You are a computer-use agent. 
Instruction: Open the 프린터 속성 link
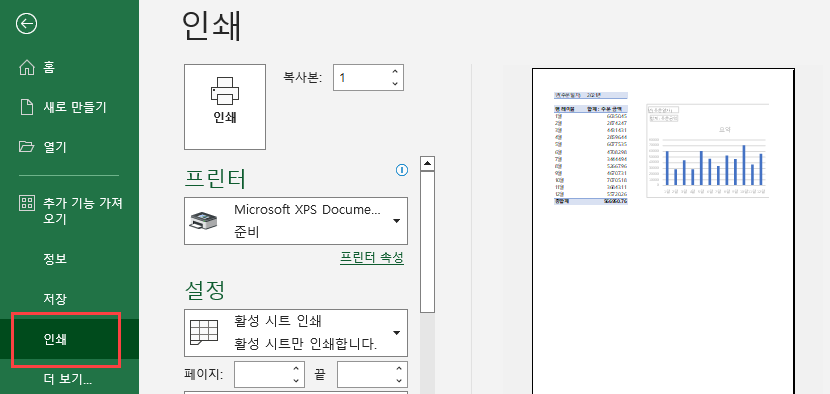pyautogui.click(x=372, y=258)
